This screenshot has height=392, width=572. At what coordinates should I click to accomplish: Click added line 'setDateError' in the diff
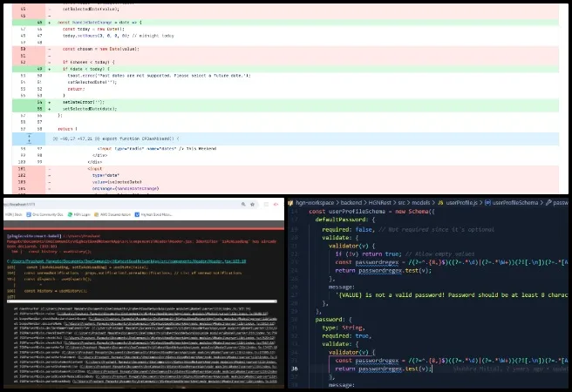83,102
